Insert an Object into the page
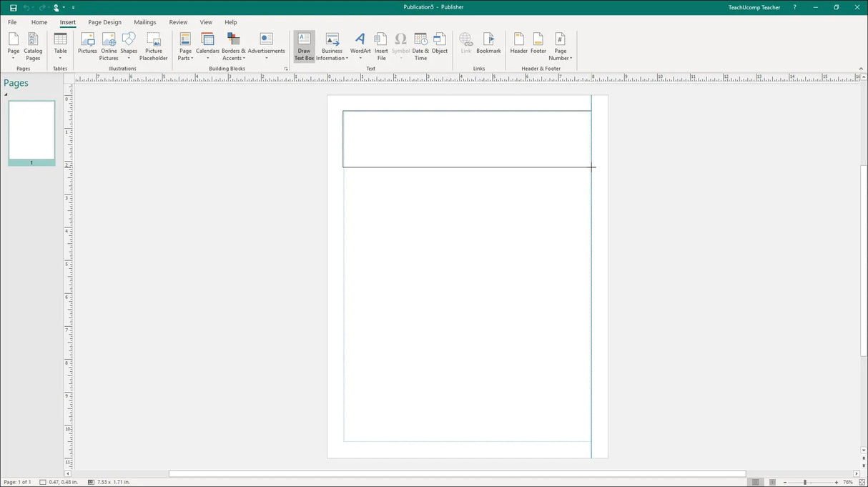 [440, 43]
